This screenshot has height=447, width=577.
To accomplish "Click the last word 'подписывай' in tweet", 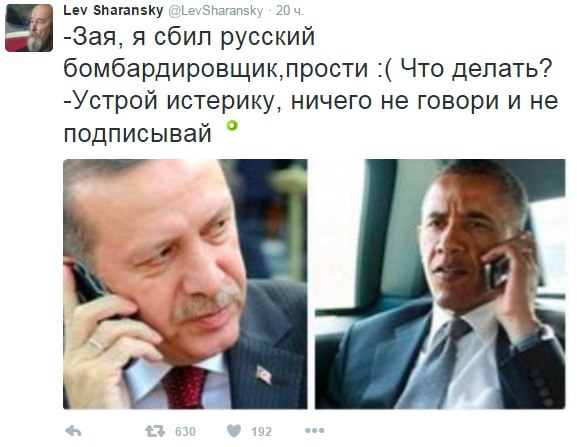I will (x=138, y=133).
